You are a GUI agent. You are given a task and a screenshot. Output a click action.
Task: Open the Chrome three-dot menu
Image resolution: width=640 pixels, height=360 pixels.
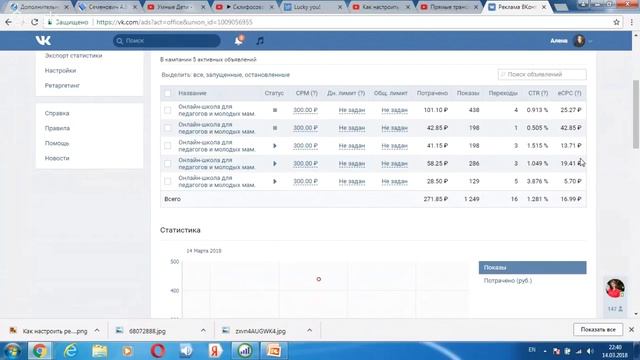[631, 22]
